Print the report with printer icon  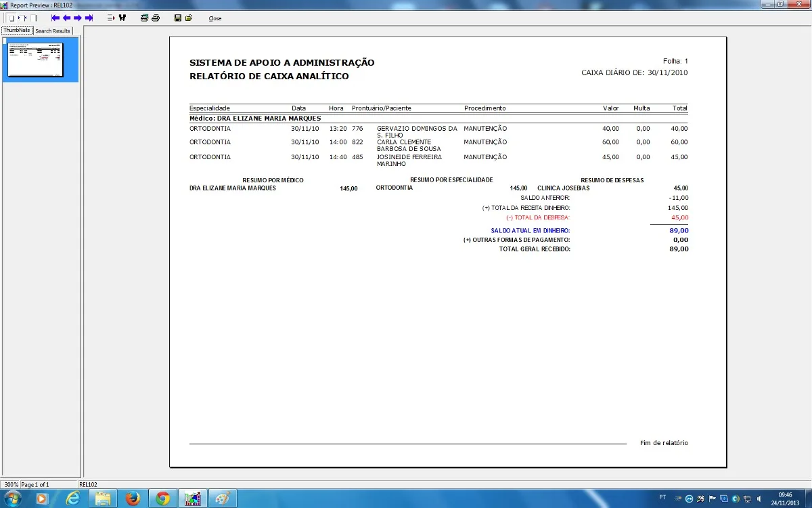(x=156, y=18)
